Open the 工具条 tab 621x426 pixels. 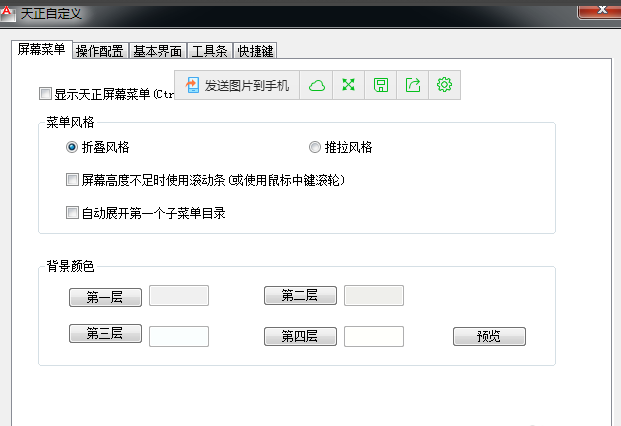210,51
